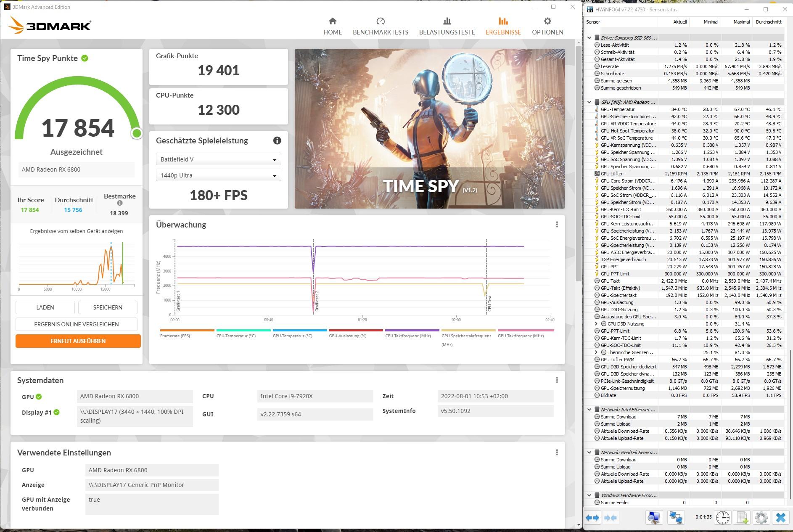This screenshot has width=793, height=532.
Task: Open HWiNFO sensor settings gear icon
Action: (761, 518)
